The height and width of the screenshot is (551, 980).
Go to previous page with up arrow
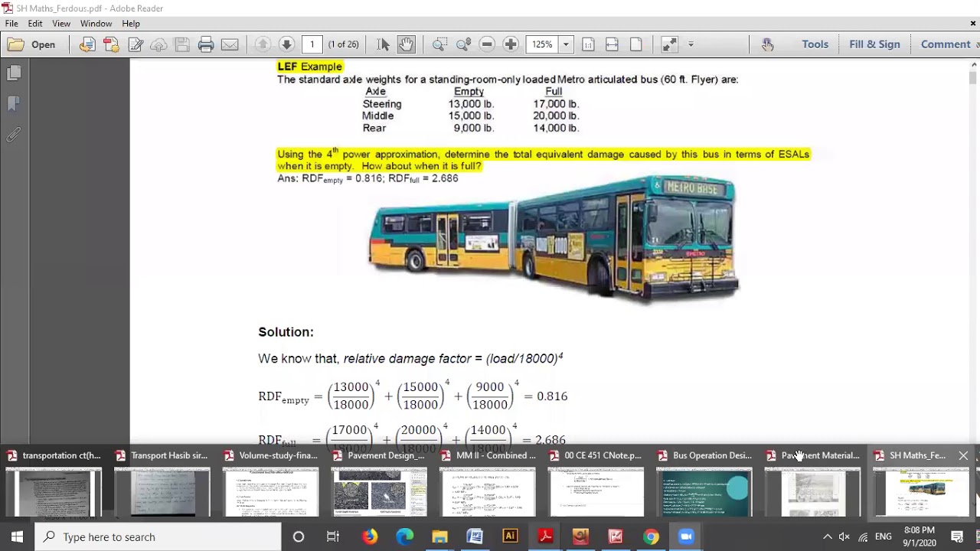[263, 44]
